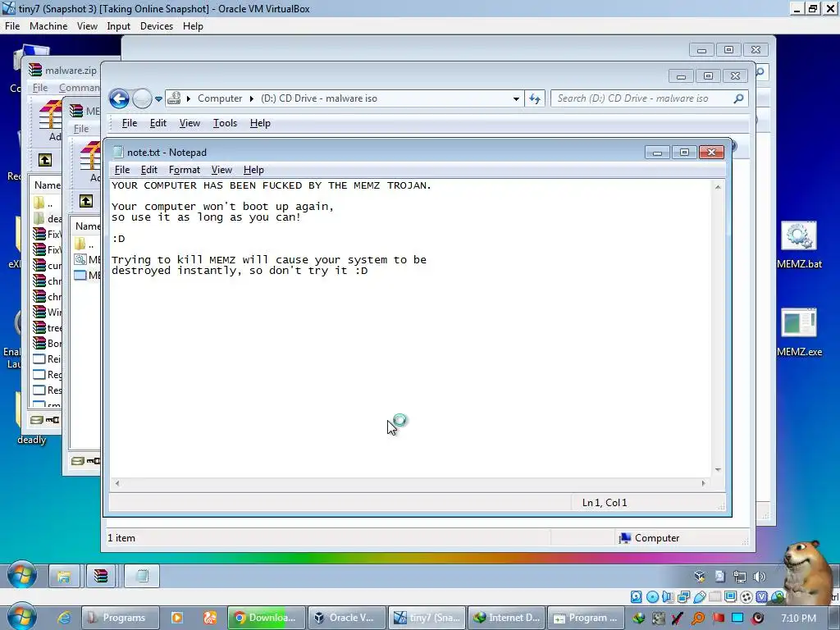
Task: Open the recent pages dropdown arrow in Explorer
Action: pyautogui.click(x=158, y=99)
